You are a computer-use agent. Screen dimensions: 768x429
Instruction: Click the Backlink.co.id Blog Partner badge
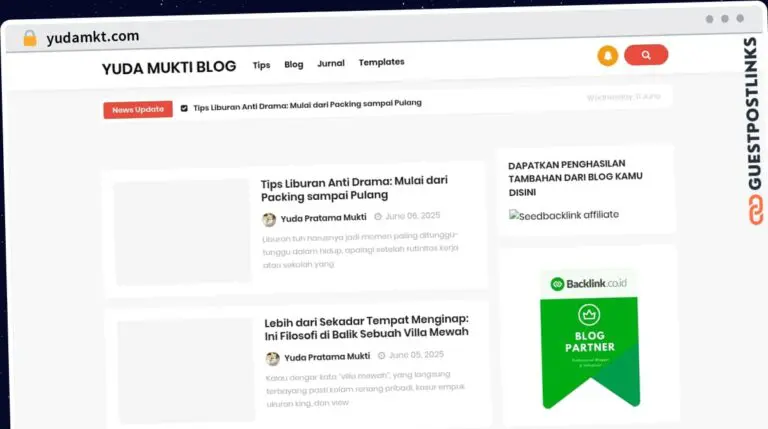pyautogui.click(x=590, y=339)
